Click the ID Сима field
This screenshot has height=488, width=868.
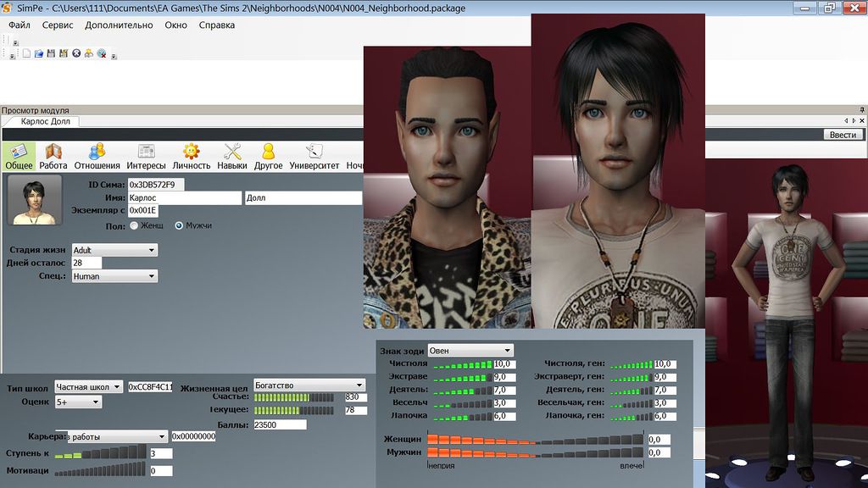[x=156, y=184]
